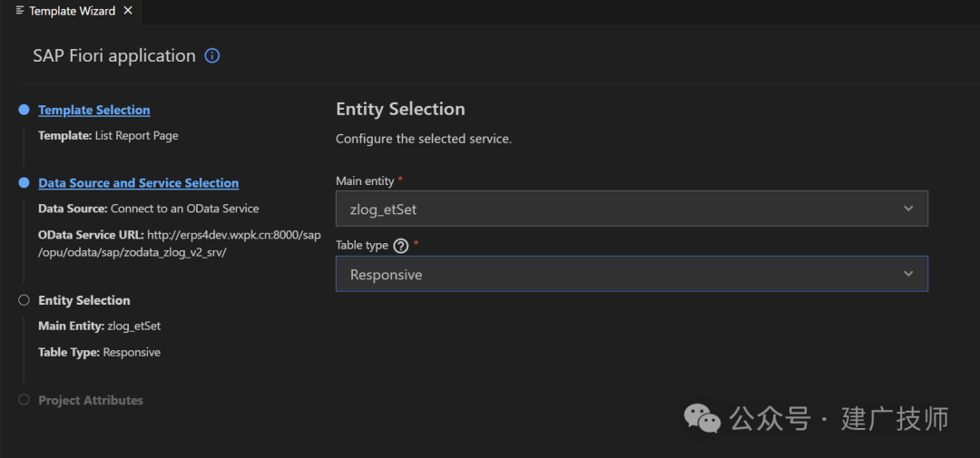Click the Project Attributes step circle indicator
Image resolution: width=980 pixels, height=458 pixels.
click(x=24, y=400)
